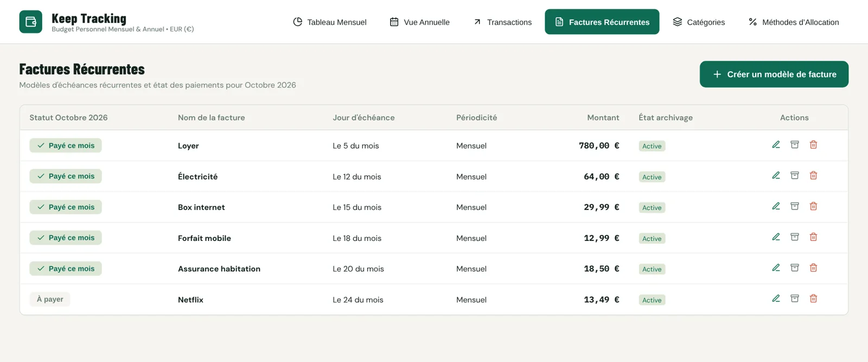Image resolution: width=868 pixels, height=362 pixels.
Task: Delete the Forfait mobile invoice
Action: 813,237
